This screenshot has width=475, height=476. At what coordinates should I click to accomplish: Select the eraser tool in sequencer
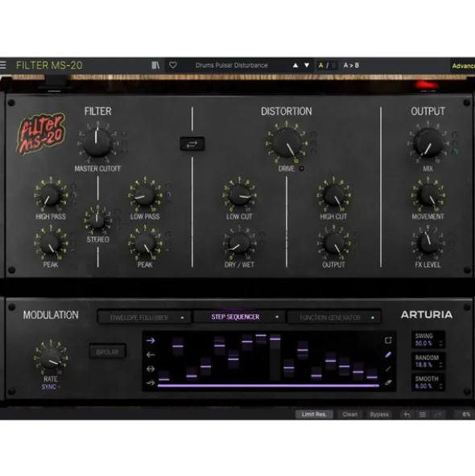(x=388, y=383)
